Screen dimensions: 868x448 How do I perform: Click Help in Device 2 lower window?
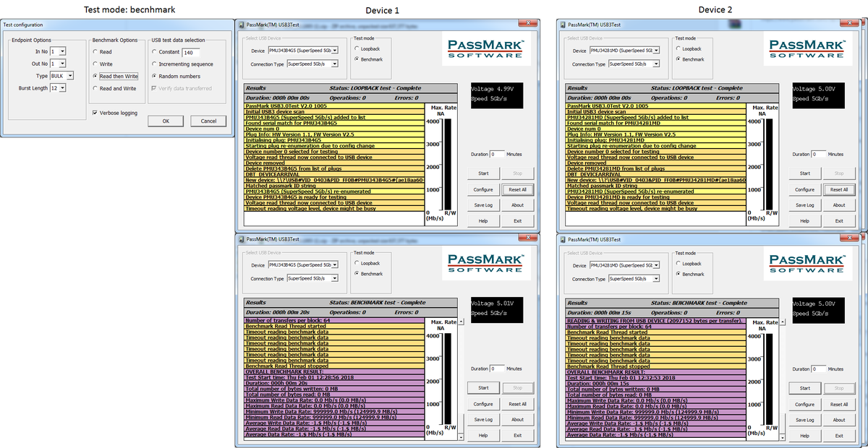point(805,436)
